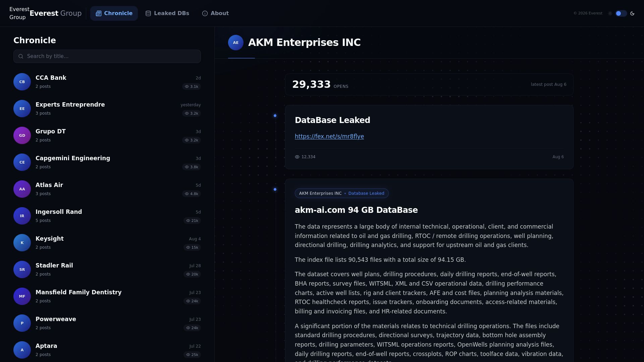The image size is (644, 362).
Task: Click the GD avatar for Grupo DT
Action: [22, 135]
